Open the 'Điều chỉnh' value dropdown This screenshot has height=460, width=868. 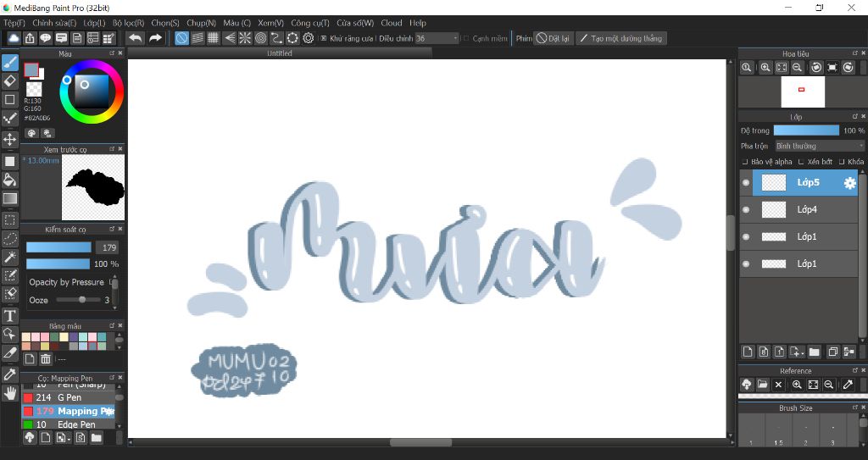(x=437, y=38)
